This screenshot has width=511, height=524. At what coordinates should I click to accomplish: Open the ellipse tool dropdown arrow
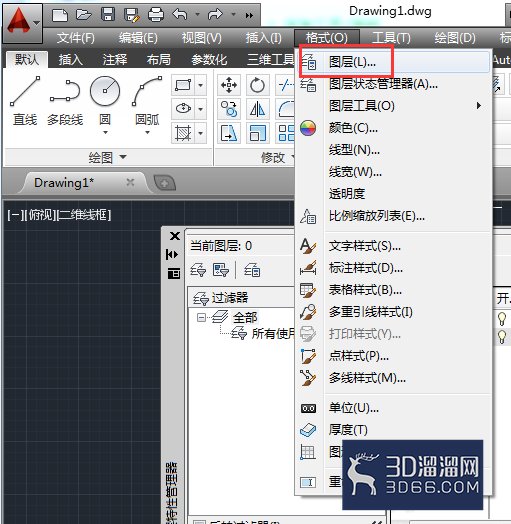click(201, 109)
